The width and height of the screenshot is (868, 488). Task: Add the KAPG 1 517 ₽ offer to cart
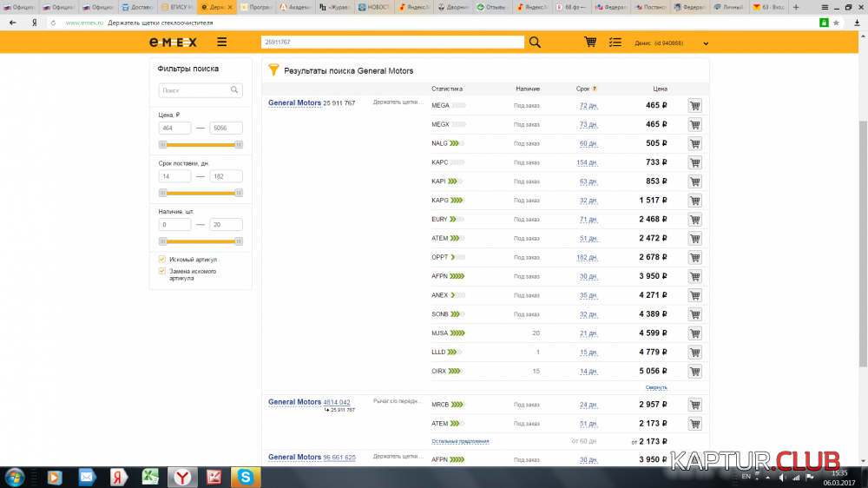click(x=694, y=201)
